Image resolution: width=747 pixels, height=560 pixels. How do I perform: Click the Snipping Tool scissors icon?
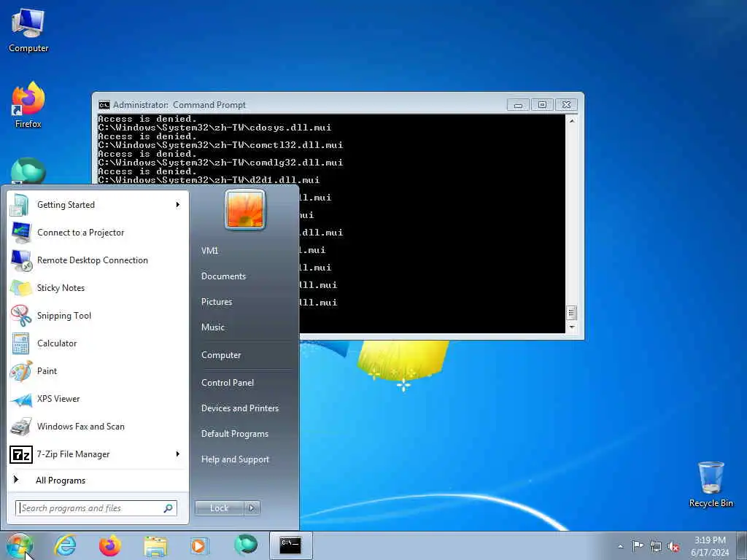(x=20, y=316)
